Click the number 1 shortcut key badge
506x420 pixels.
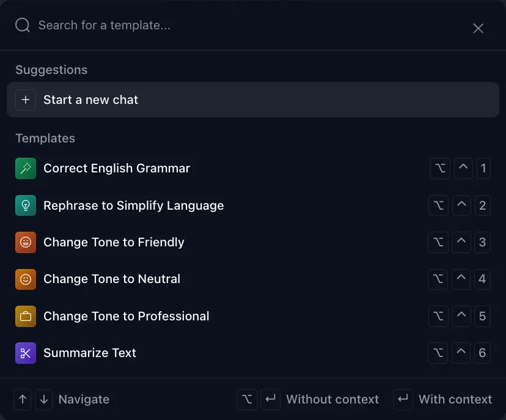point(483,168)
